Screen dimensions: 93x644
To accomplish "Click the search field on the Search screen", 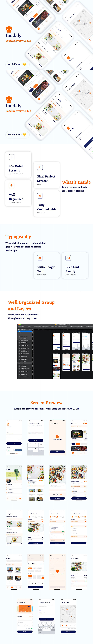I will click(14, 561).
